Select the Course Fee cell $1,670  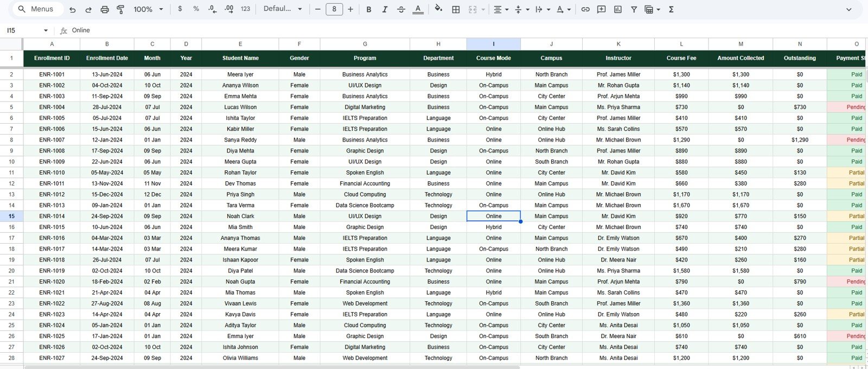click(x=681, y=205)
